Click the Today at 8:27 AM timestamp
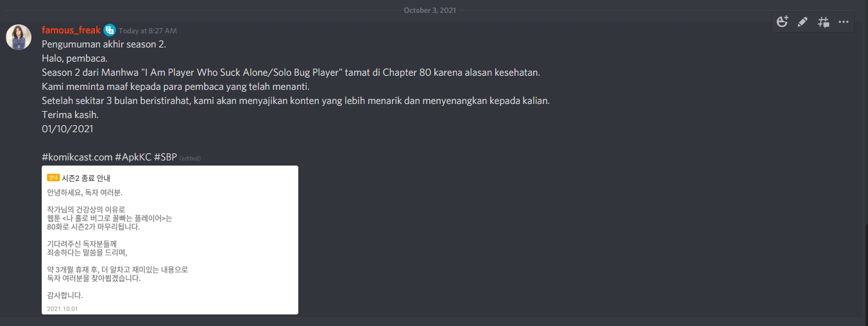Viewport: 868px width, 326px height. [148, 31]
